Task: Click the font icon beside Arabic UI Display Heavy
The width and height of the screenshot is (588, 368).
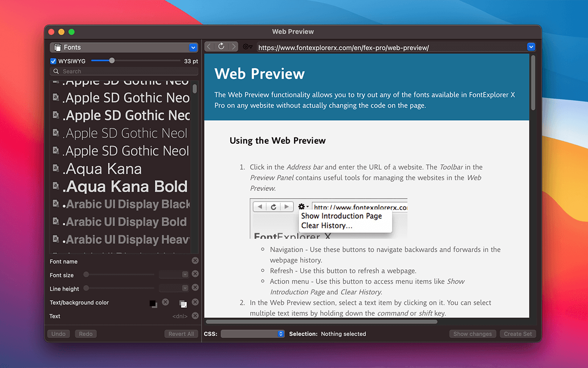Action: click(x=56, y=240)
